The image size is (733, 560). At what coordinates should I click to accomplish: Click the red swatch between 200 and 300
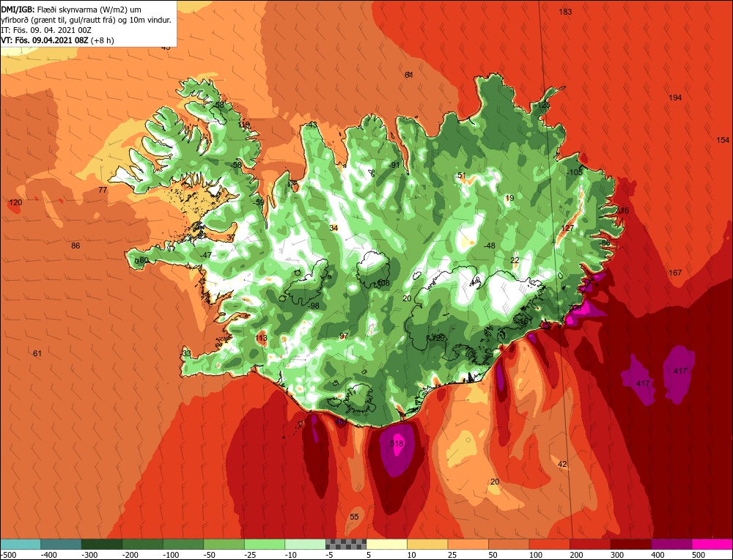590,544
